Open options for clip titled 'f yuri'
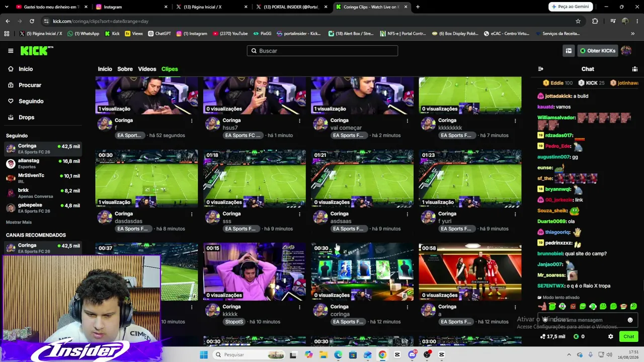Viewport: 644px width, 362px height. click(x=515, y=214)
